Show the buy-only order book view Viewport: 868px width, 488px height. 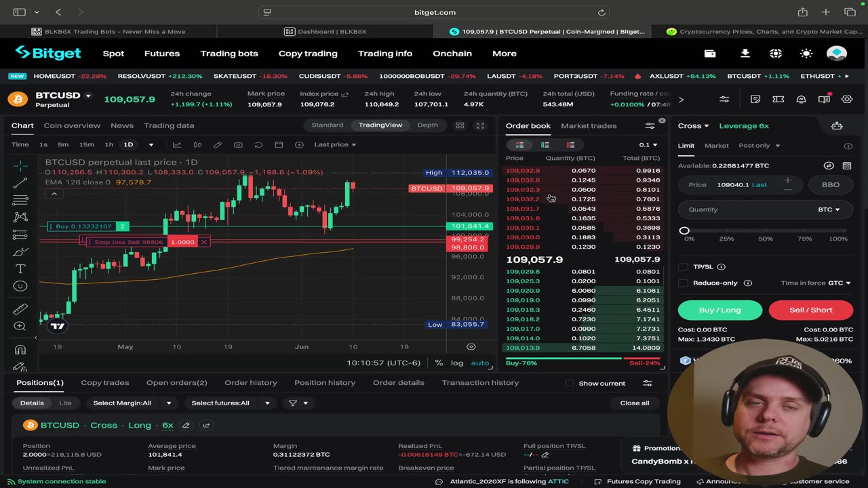545,144
